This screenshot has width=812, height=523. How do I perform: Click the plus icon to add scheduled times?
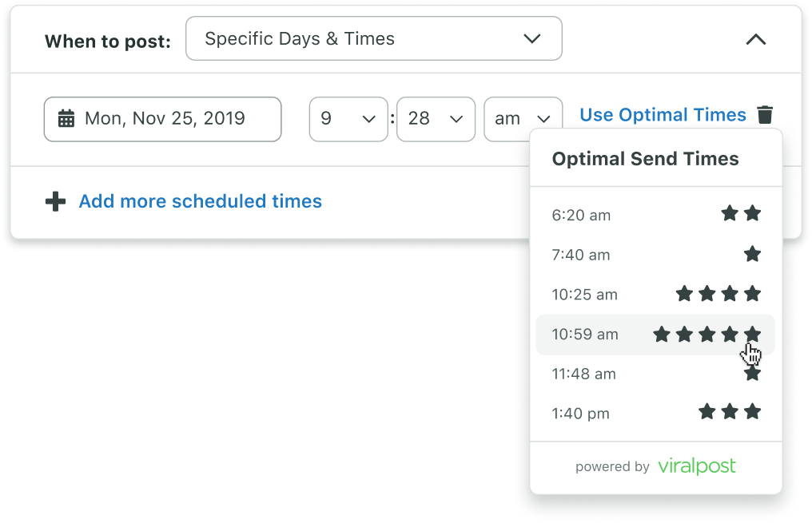54,201
